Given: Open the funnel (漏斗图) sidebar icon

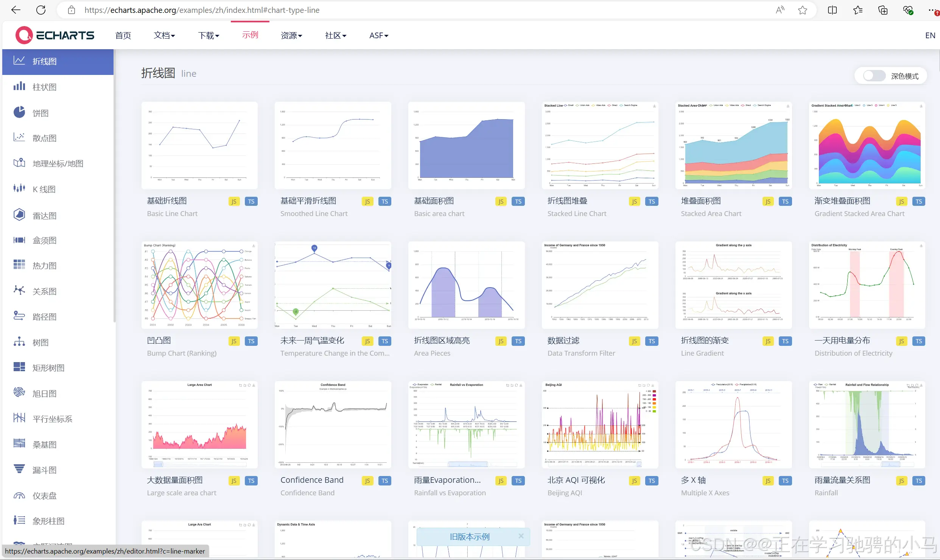Looking at the screenshot, I should pos(19,469).
